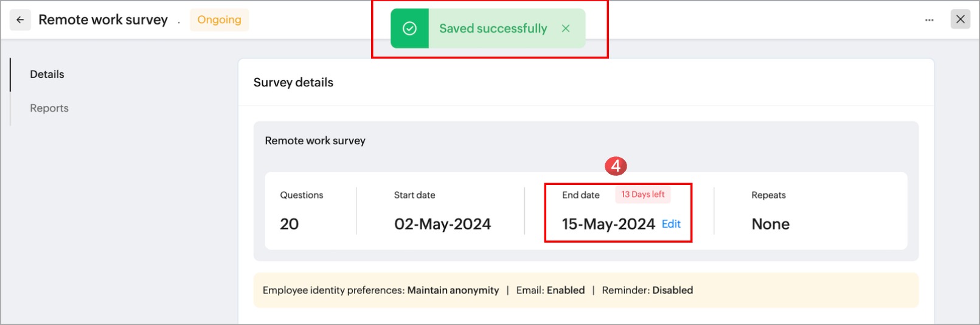Click the red step 4 marker
Screen dimensions: 980x325
click(616, 166)
